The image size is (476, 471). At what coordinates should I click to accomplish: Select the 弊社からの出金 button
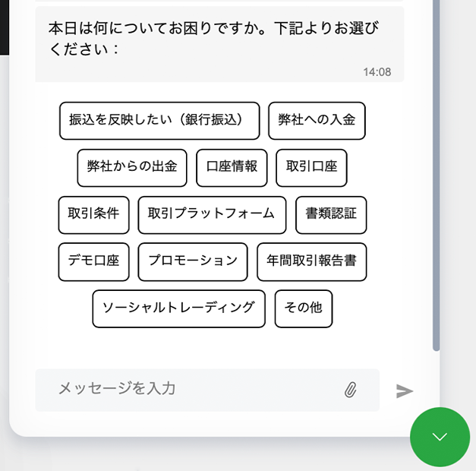click(132, 168)
